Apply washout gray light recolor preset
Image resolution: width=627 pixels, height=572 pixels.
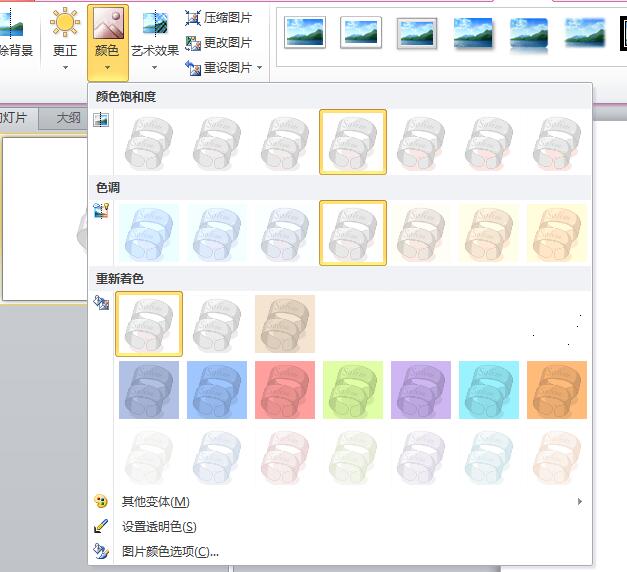coord(149,457)
